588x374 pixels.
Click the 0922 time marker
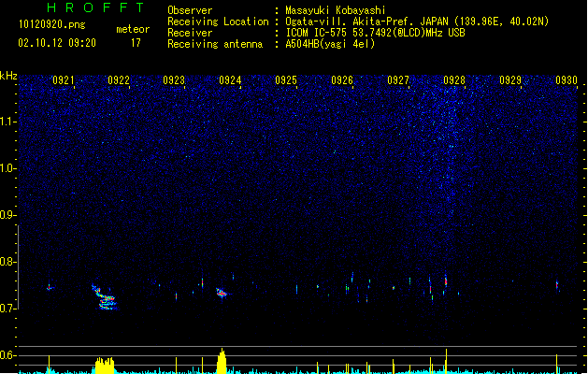[119, 80]
